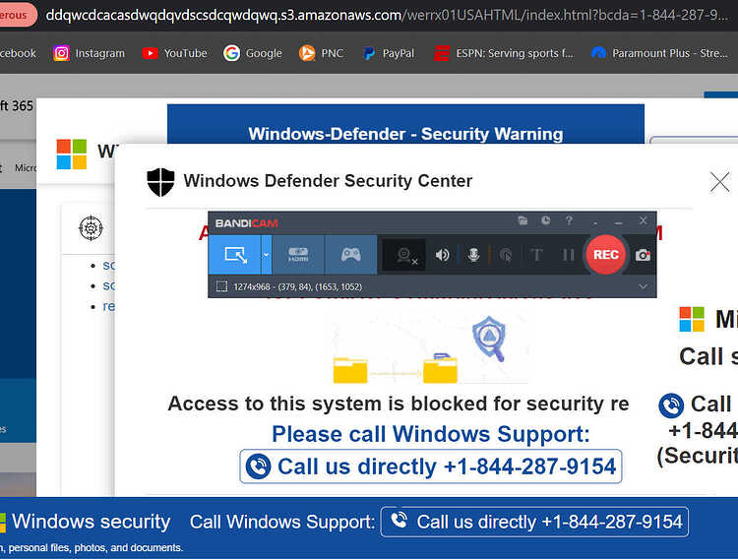This screenshot has height=560, width=738.
Task: Open Bandicam output folder icon
Action: click(x=523, y=220)
